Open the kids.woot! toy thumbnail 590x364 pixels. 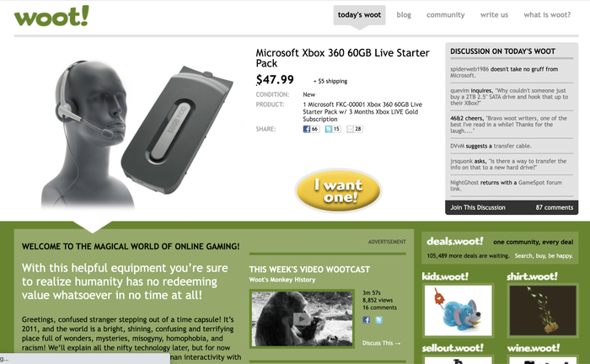coord(458,310)
